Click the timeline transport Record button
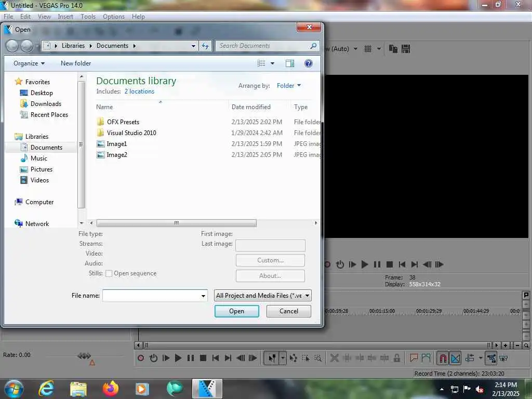Viewport: 532px width, 399px height. tap(141, 358)
